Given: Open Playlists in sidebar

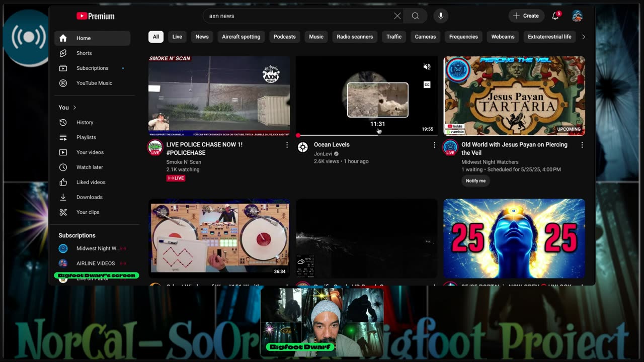Looking at the screenshot, I should point(93,137).
